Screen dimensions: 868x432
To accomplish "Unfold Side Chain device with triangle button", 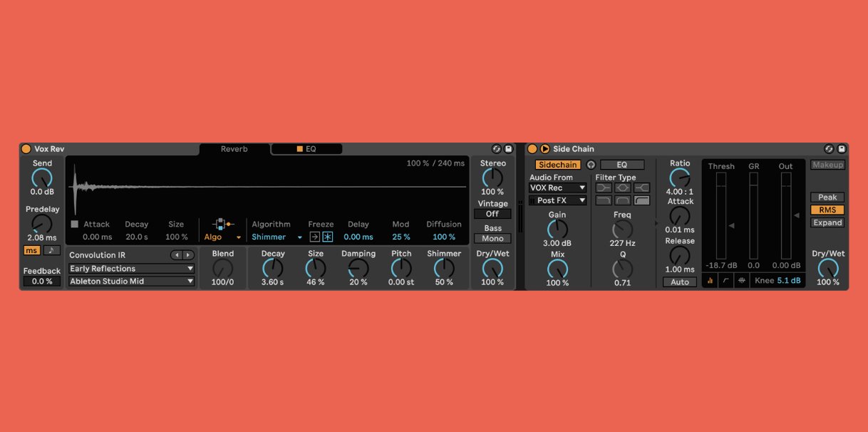I will pyautogui.click(x=544, y=149).
